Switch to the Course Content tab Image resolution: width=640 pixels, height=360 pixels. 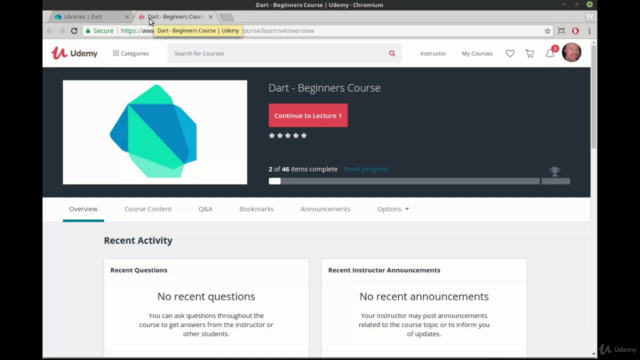coord(148,209)
